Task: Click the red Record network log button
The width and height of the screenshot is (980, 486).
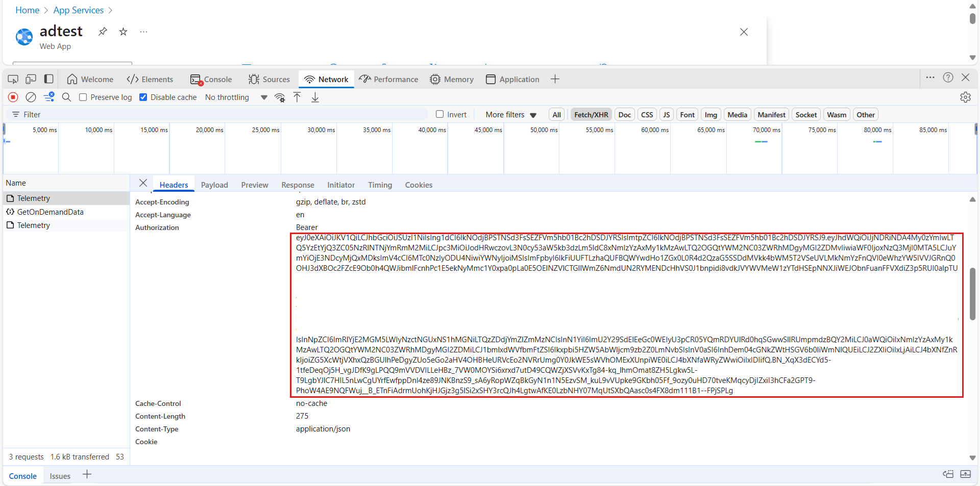Action: [13, 97]
